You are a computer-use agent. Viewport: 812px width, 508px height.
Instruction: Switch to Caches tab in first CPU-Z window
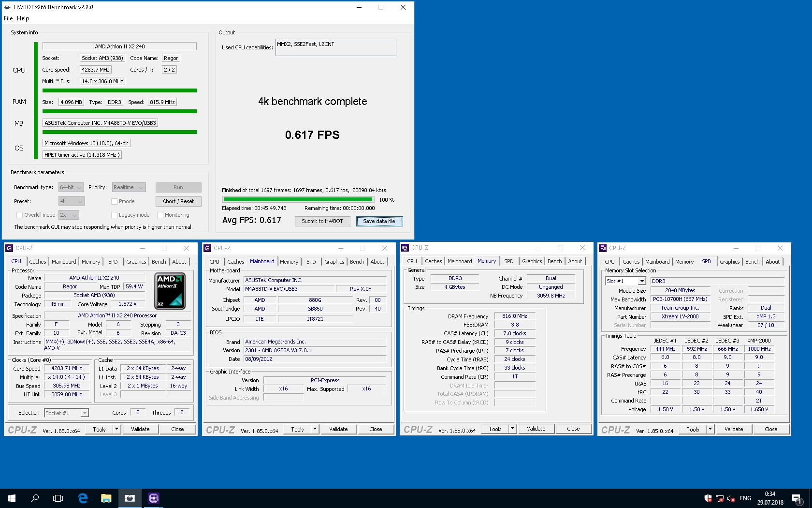pyautogui.click(x=38, y=262)
